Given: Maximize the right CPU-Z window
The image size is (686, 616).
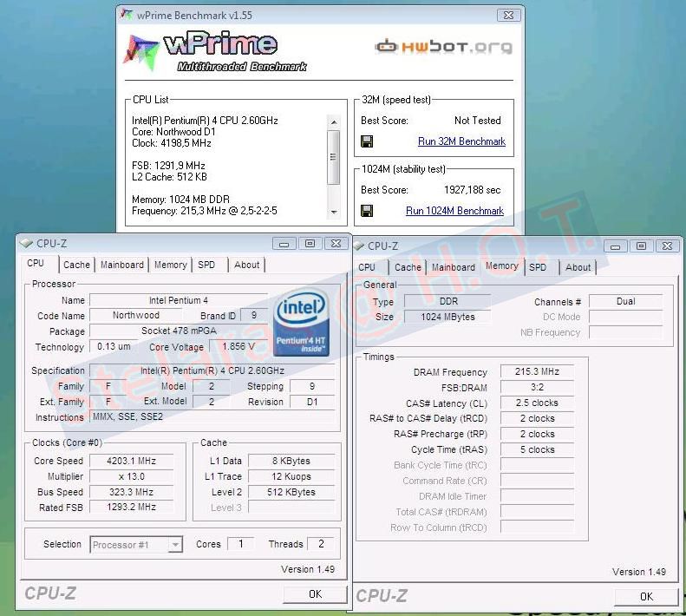Looking at the screenshot, I should point(641,246).
